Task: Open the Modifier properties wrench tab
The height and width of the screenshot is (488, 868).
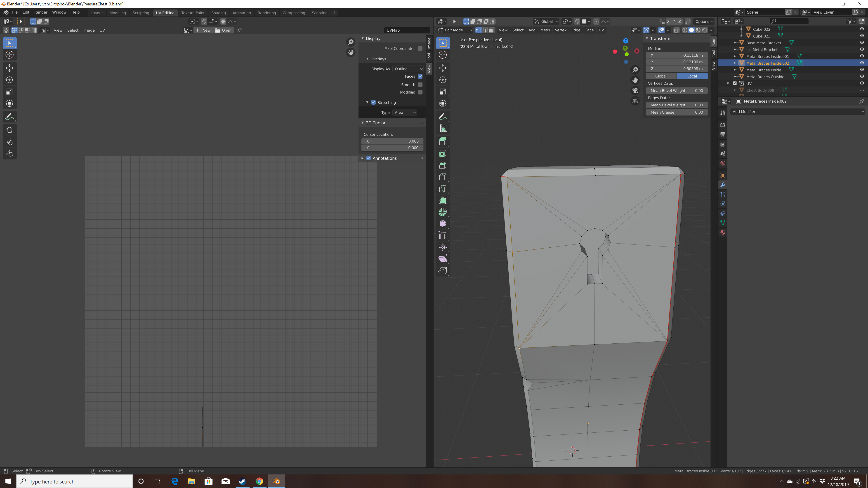Action: tap(723, 185)
